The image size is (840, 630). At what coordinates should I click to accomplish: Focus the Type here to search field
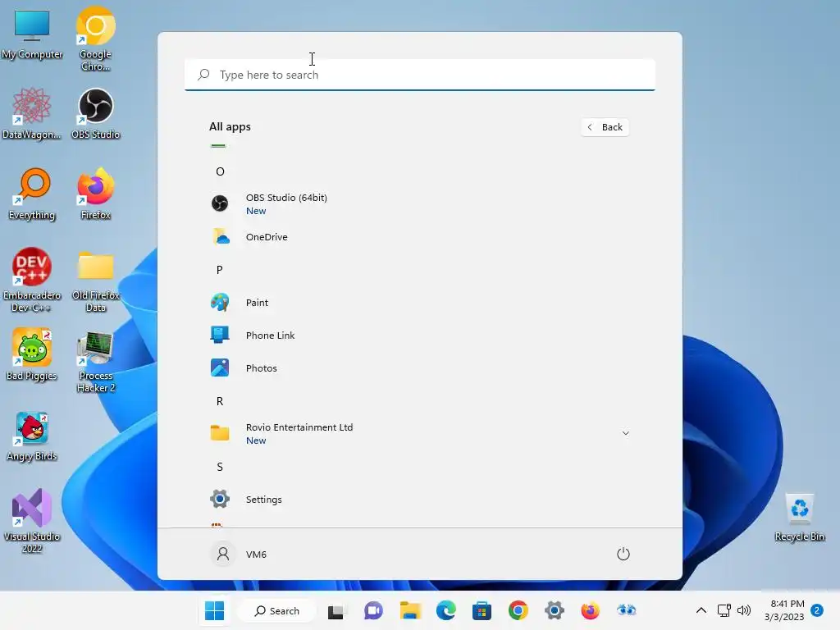(x=419, y=75)
